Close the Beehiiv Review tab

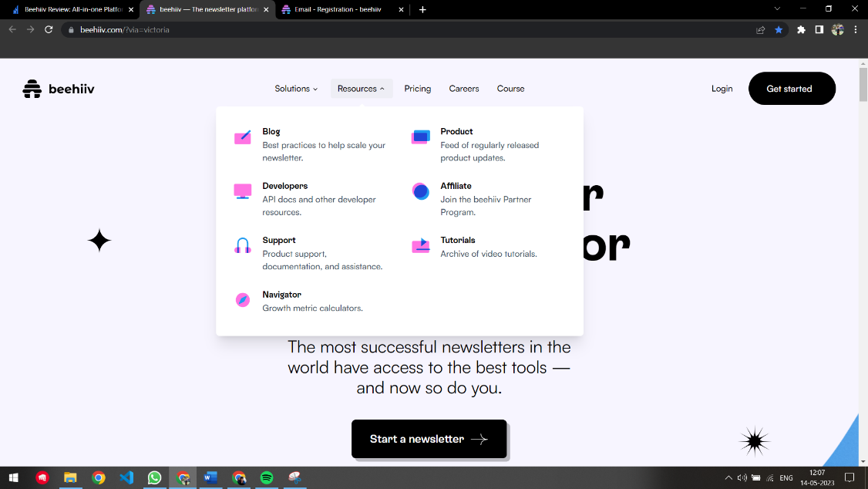pyautogui.click(x=131, y=9)
